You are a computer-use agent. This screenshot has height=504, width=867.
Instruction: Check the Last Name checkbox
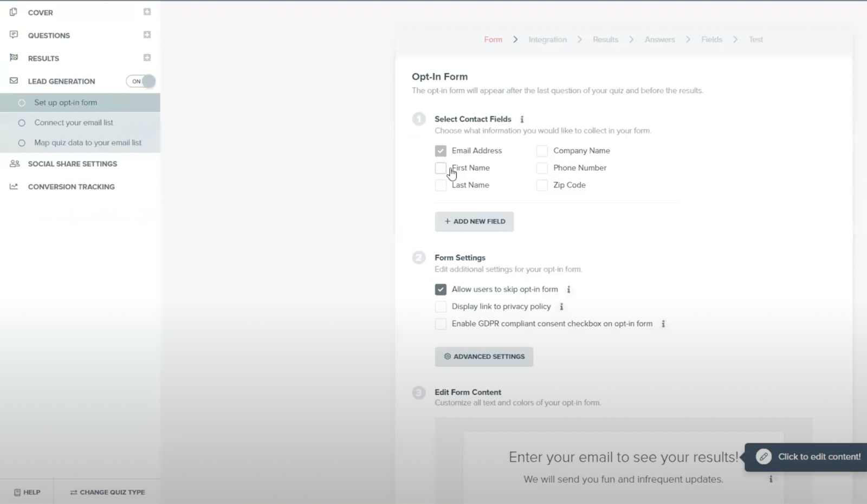(441, 185)
